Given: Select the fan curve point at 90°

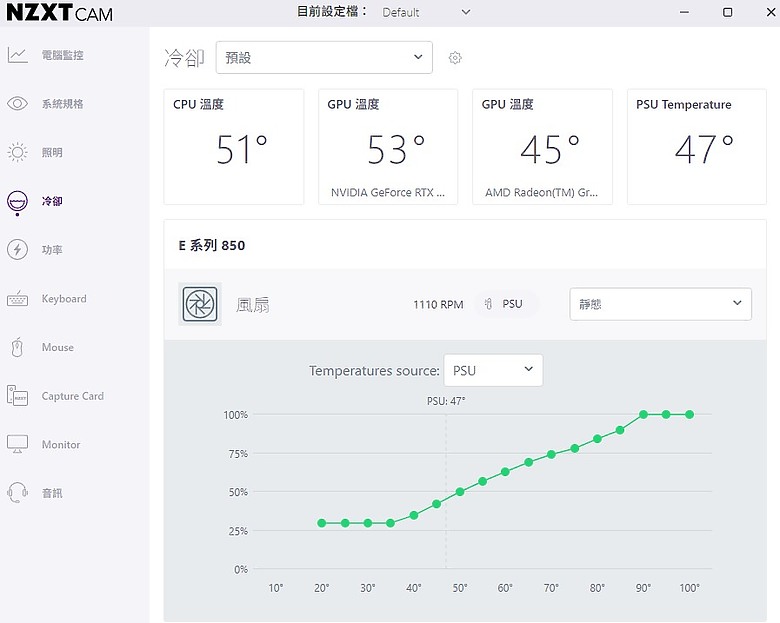Looking at the screenshot, I should [x=643, y=415].
